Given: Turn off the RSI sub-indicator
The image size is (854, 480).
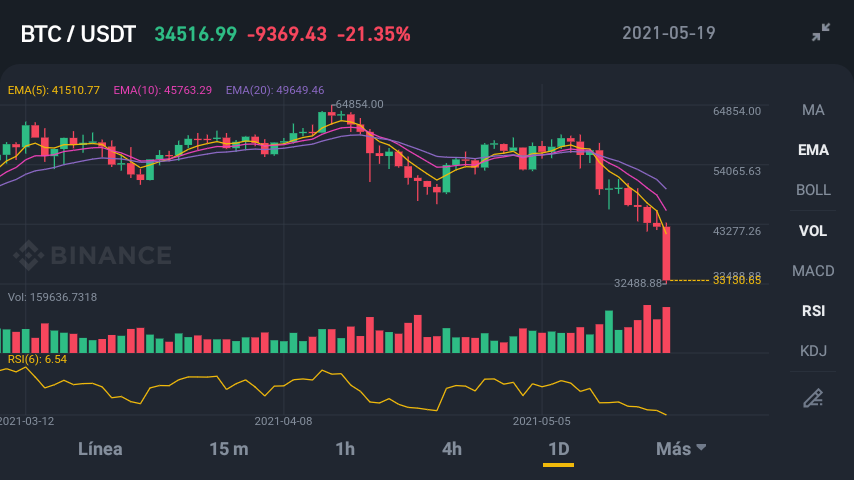Looking at the screenshot, I should pyautogui.click(x=813, y=311).
